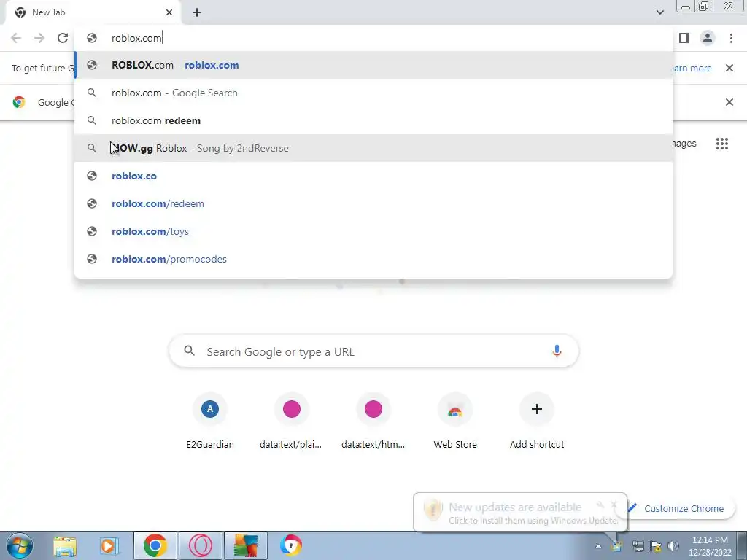Open the roblox.com/toys suggestion
Screen dimensions: 747x560
[374, 231]
